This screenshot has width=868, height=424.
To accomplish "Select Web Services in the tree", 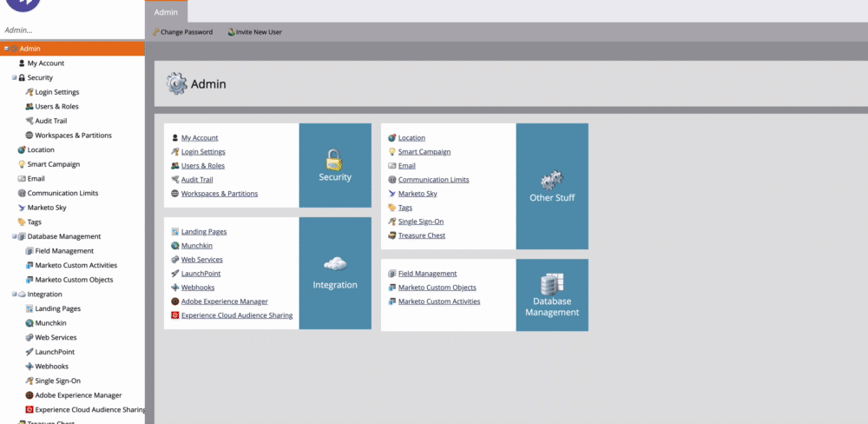I will click(x=56, y=337).
